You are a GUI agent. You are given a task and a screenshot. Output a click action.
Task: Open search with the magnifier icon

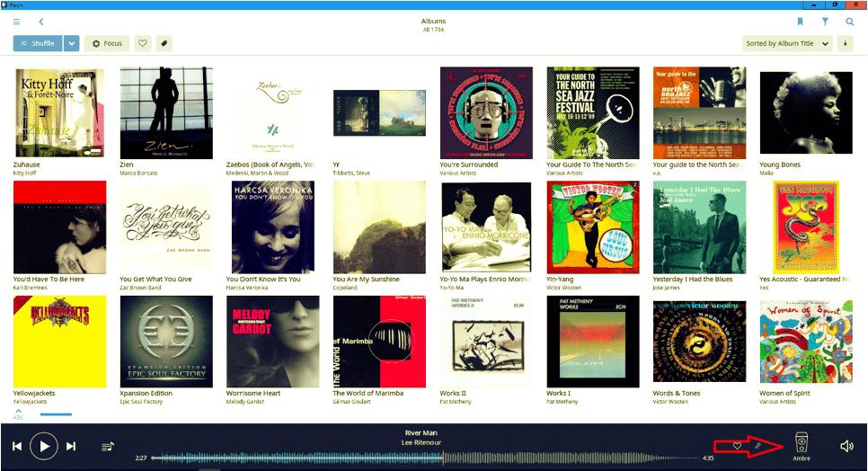849,22
